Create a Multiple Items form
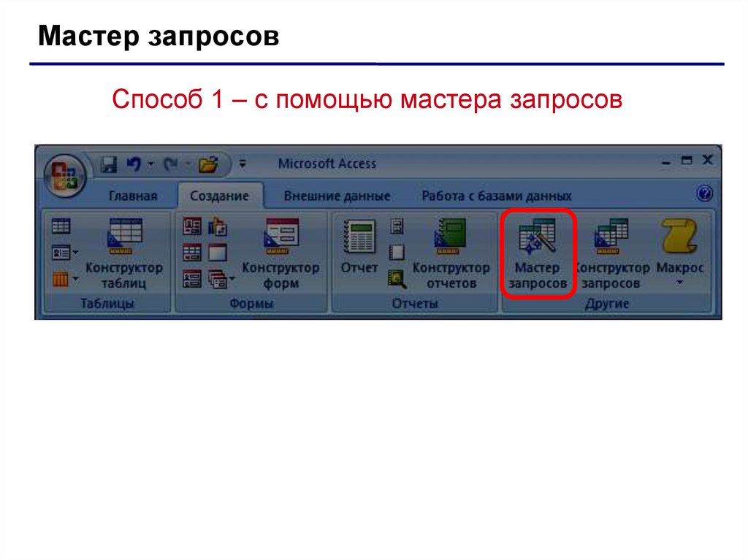Image resolution: width=748 pixels, height=560 pixels. (192, 279)
